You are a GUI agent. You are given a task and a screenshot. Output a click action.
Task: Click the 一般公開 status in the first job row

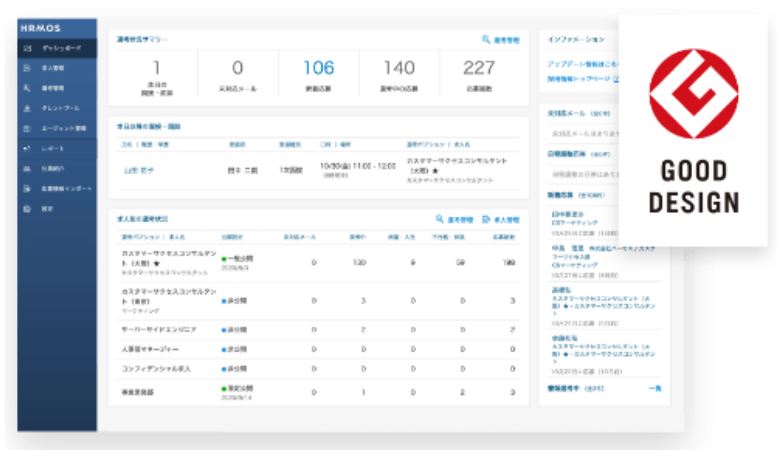click(x=237, y=258)
